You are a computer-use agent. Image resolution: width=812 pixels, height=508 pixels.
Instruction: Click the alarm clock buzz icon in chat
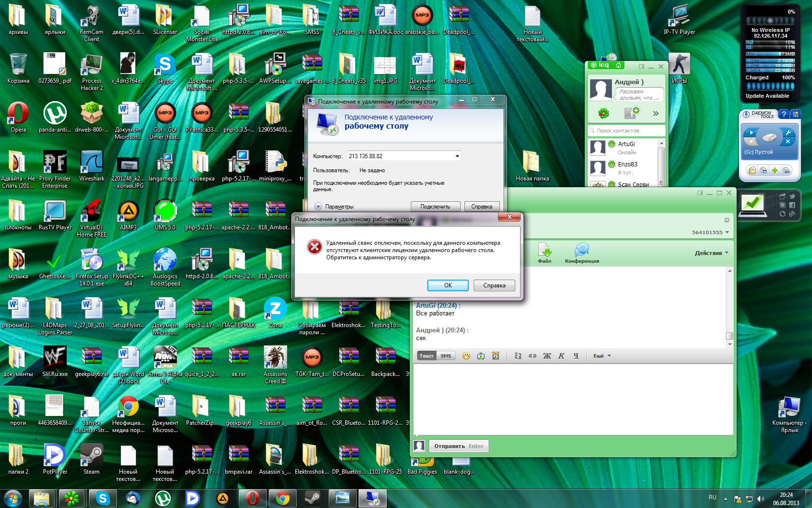coord(495,356)
